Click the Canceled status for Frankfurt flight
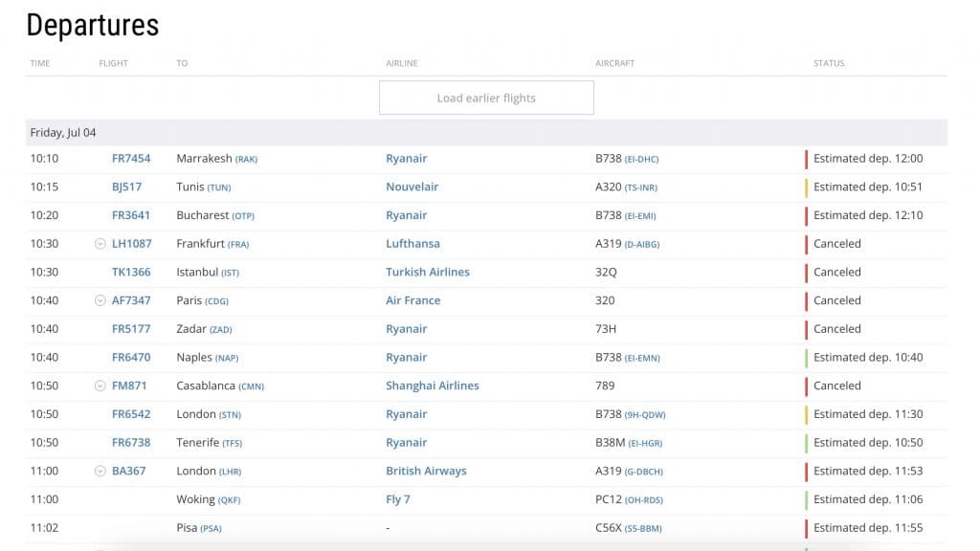The image size is (980, 551). tap(836, 244)
